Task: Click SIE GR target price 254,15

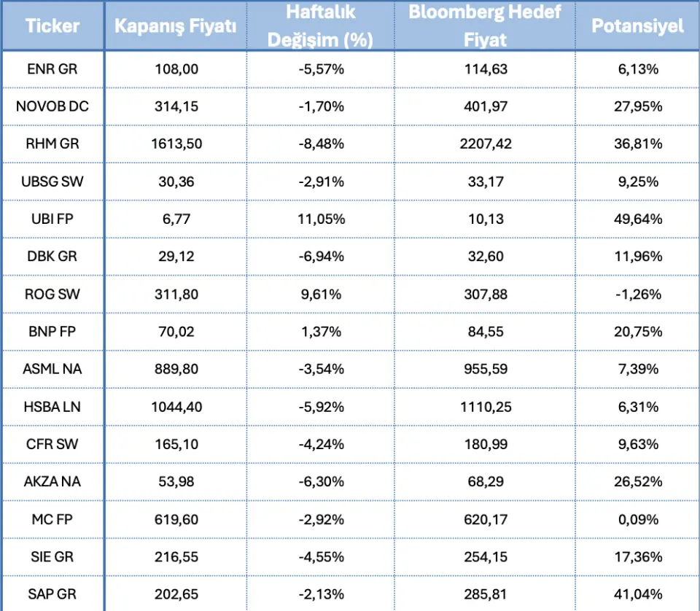Action: pos(485,557)
